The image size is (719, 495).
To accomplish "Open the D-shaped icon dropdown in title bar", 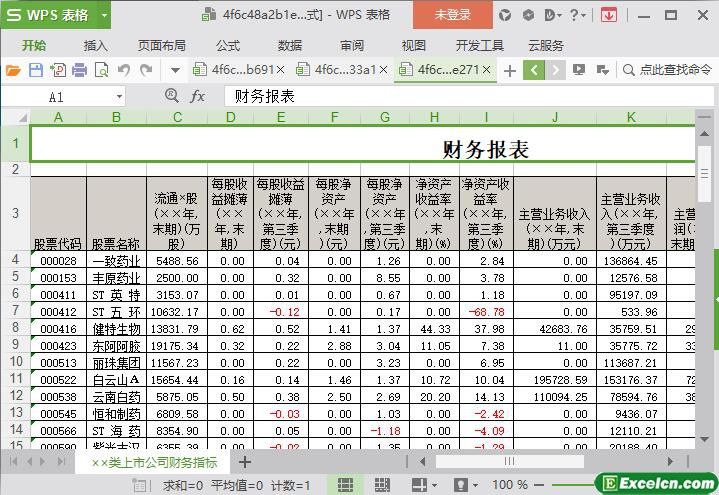I will click(x=553, y=16).
